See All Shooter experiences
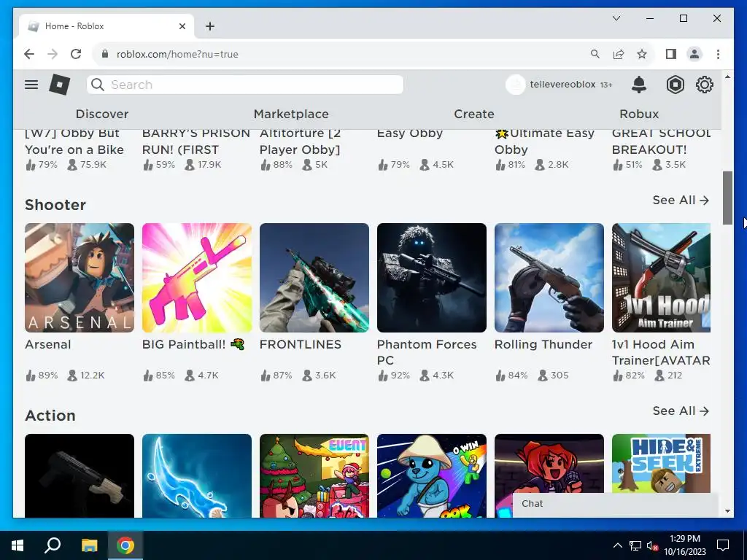The width and height of the screenshot is (747, 560). click(681, 201)
